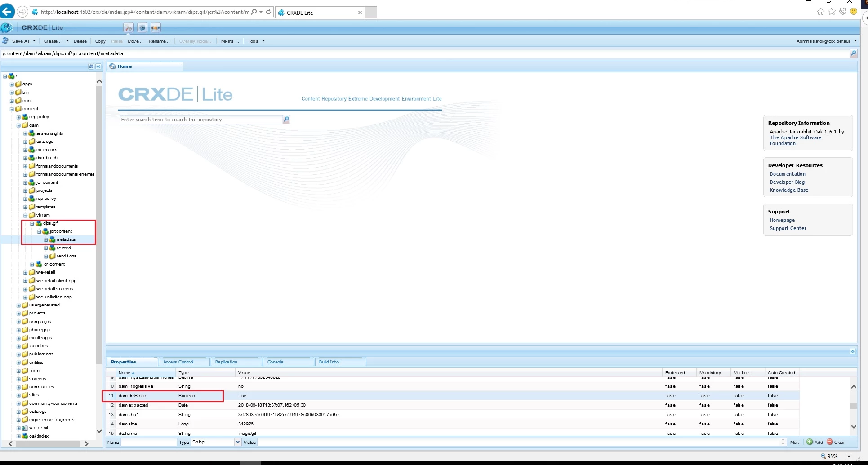This screenshot has height=465, width=868.
Task: Select the dam:dmStatic property row
Action: (x=453, y=396)
